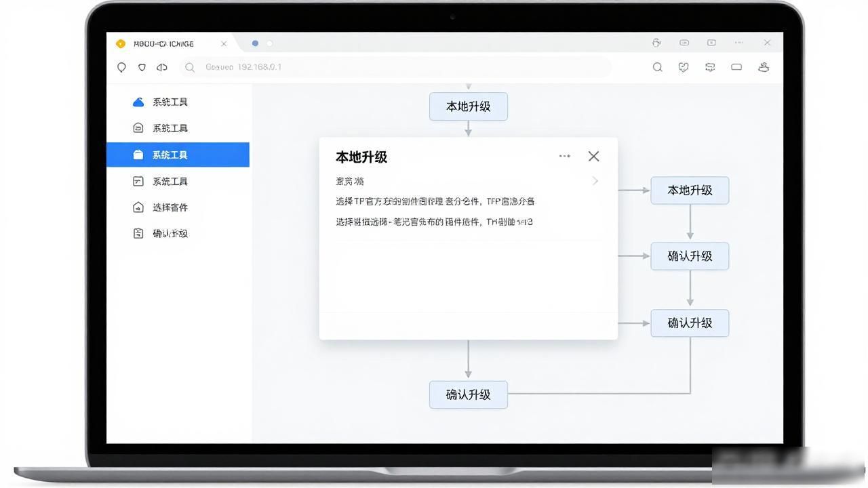868x488 pixels.
Task: Click the rounded video-style icon in the title bar
Action: pos(684,43)
